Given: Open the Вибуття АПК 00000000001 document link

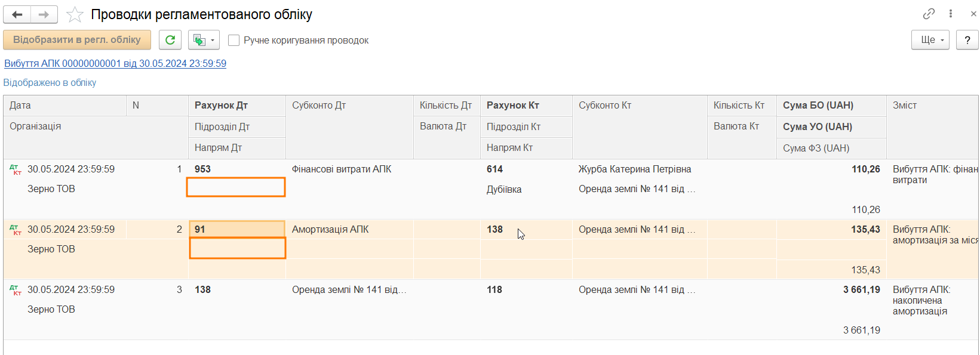Looking at the screenshot, I should (x=115, y=63).
